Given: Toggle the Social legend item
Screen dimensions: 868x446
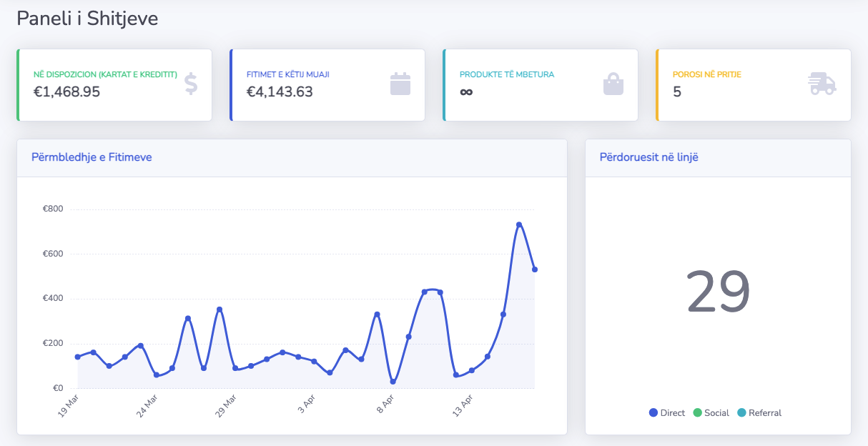Looking at the screenshot, I should 711,413.
